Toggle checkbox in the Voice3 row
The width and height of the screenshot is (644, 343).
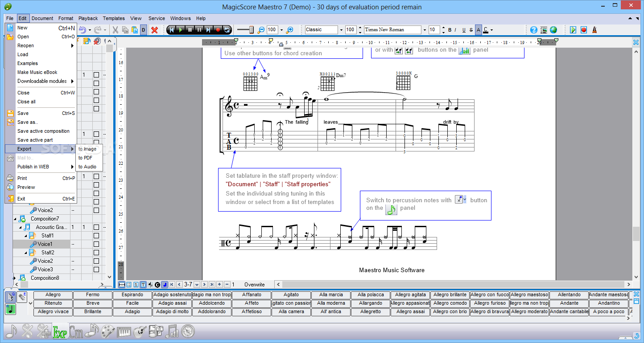click(96, 269)
